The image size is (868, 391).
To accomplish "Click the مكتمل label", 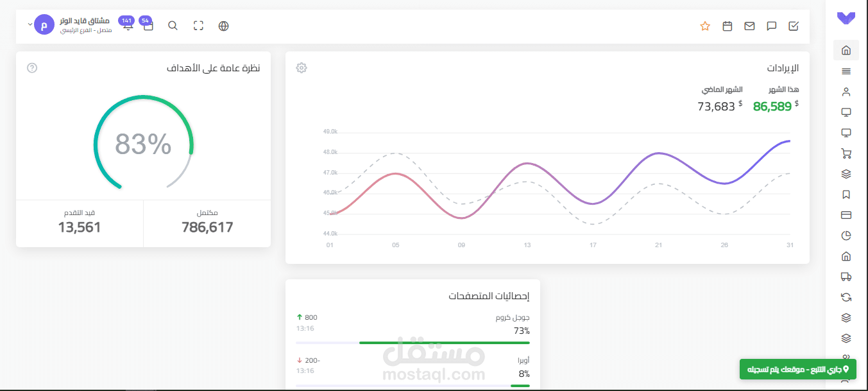I will tap(207, 213).
